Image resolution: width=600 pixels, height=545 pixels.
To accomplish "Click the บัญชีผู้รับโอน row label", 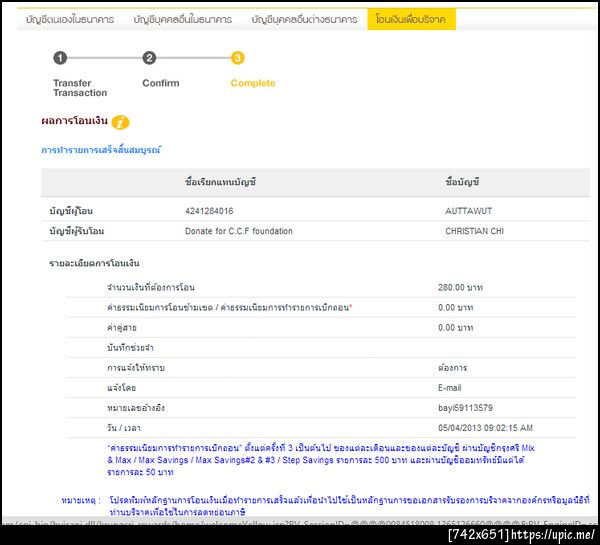I will pyautogui.click(x=77, y=231).
